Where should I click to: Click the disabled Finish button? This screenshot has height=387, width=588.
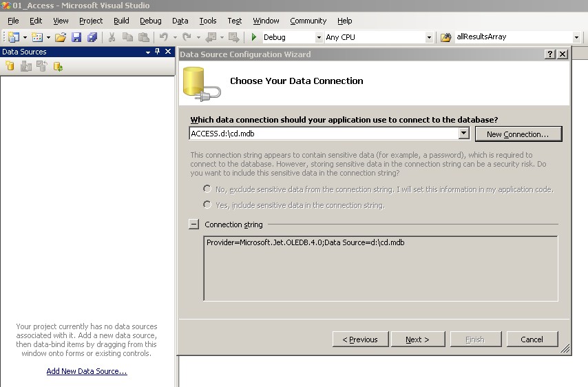point(476,339)
